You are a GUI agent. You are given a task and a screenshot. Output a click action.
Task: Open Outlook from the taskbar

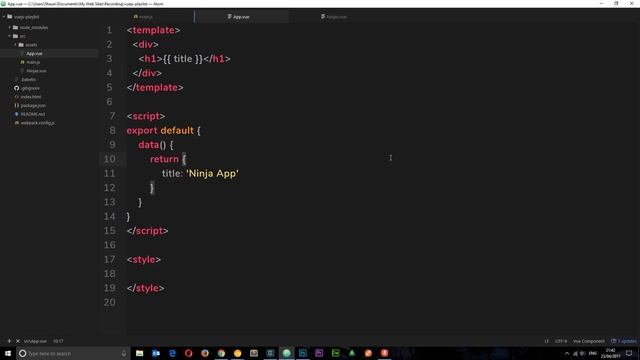(x=156, y=353)
